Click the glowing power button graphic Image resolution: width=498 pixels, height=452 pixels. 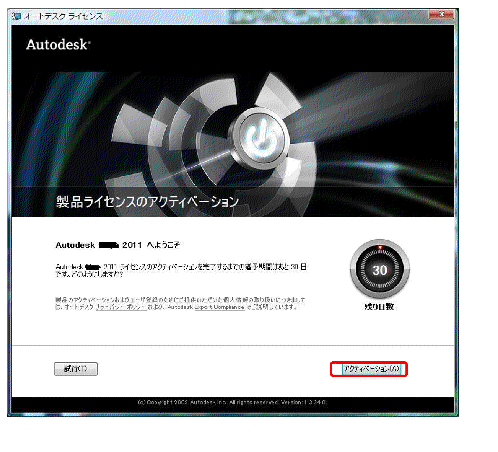pos(261,138)
